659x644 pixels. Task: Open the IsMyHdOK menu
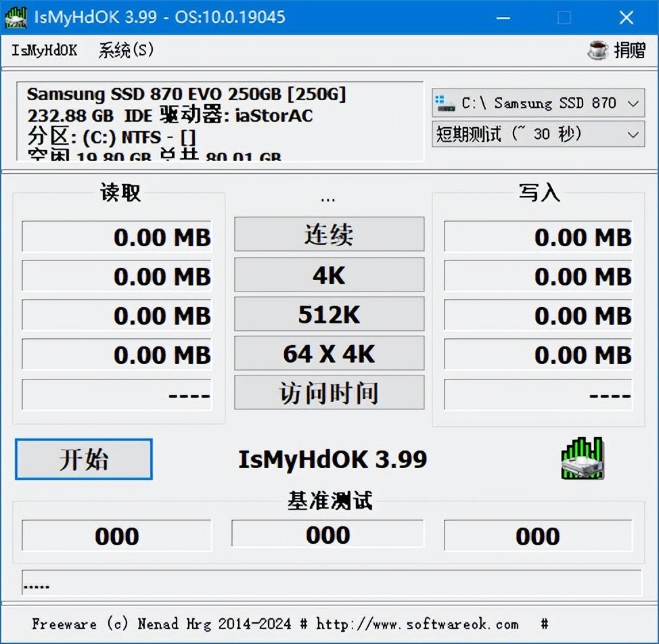44,51
